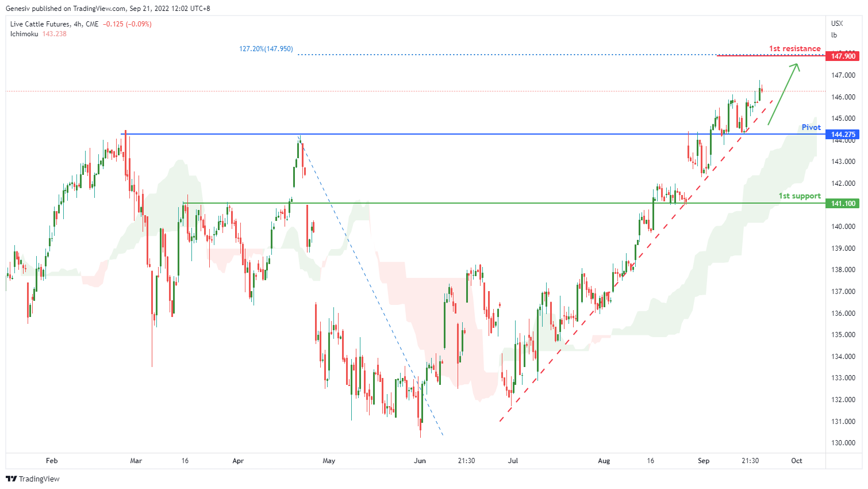Click the Feb date on the time axis
This screenshot has width=868, height=489.
52,461
